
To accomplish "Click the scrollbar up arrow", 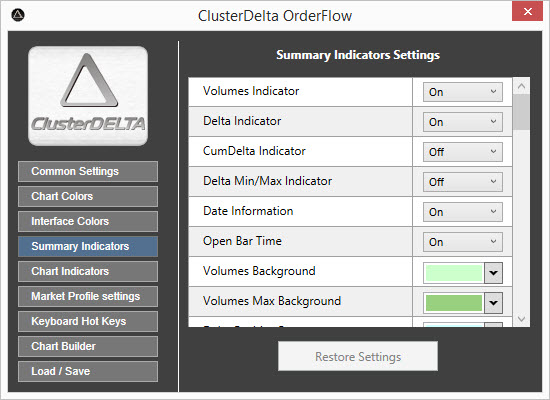I will [x=521, y=86].
